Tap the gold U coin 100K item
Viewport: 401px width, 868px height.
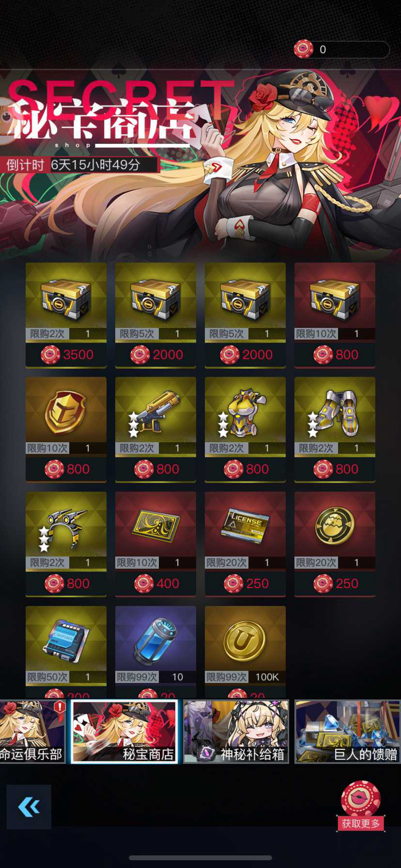245,652
